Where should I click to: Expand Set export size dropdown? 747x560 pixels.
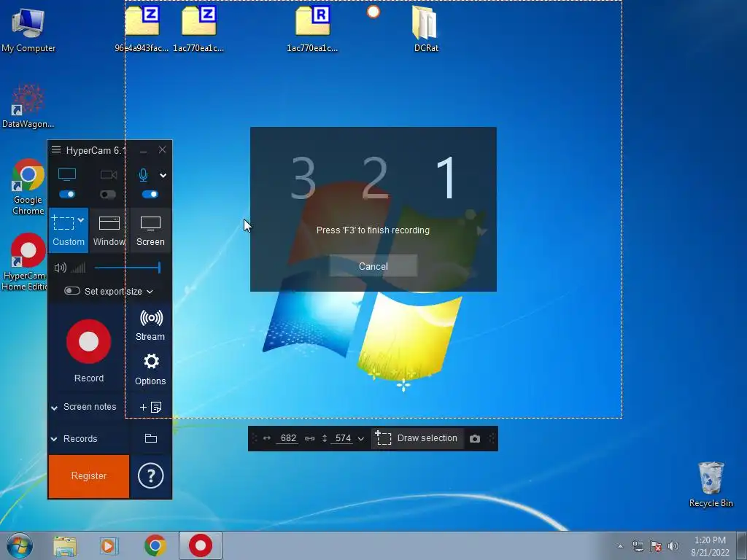coord(150,292)
